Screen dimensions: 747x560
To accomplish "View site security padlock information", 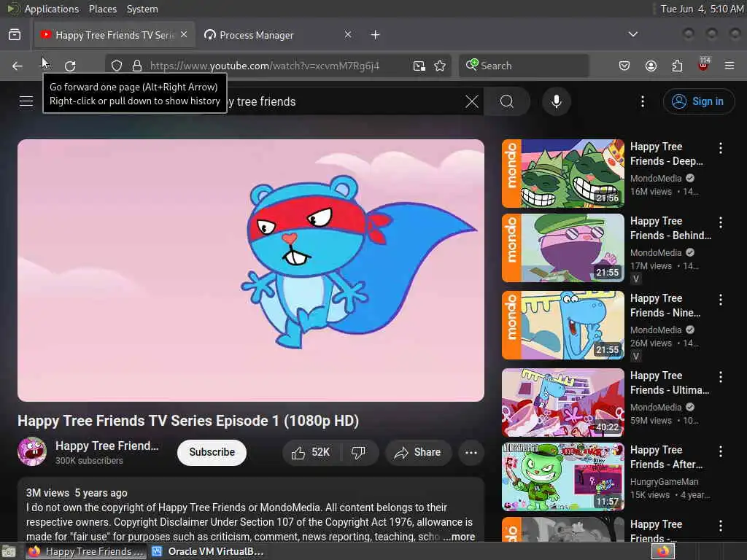I will click(x=137, y=66).
